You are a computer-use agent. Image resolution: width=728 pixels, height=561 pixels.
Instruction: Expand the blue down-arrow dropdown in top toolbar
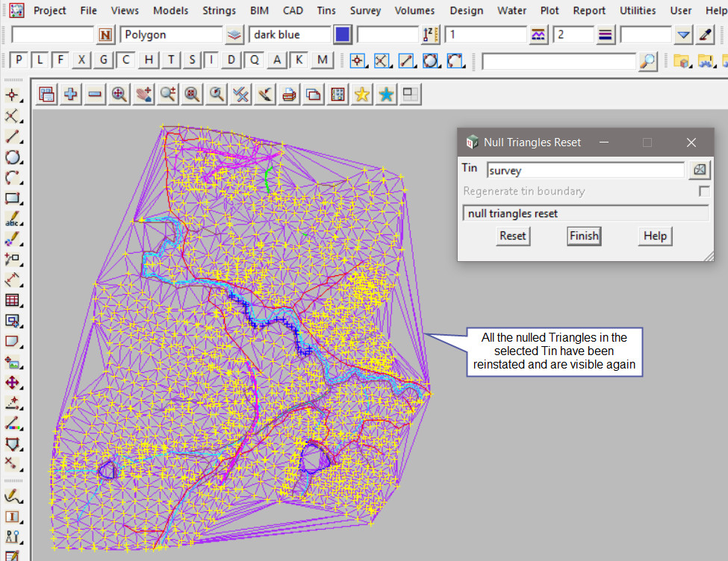click(684, 35)
